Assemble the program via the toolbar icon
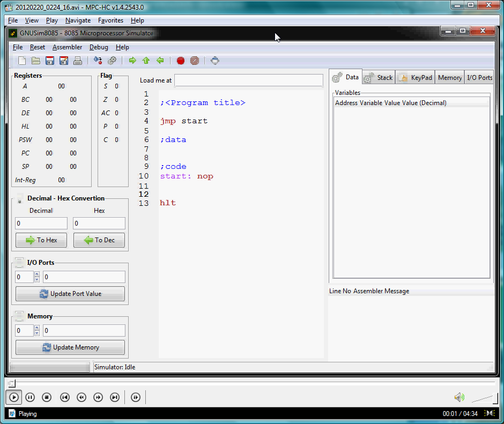The width and height of the screenshot is (504, 424). coord(98,61)
